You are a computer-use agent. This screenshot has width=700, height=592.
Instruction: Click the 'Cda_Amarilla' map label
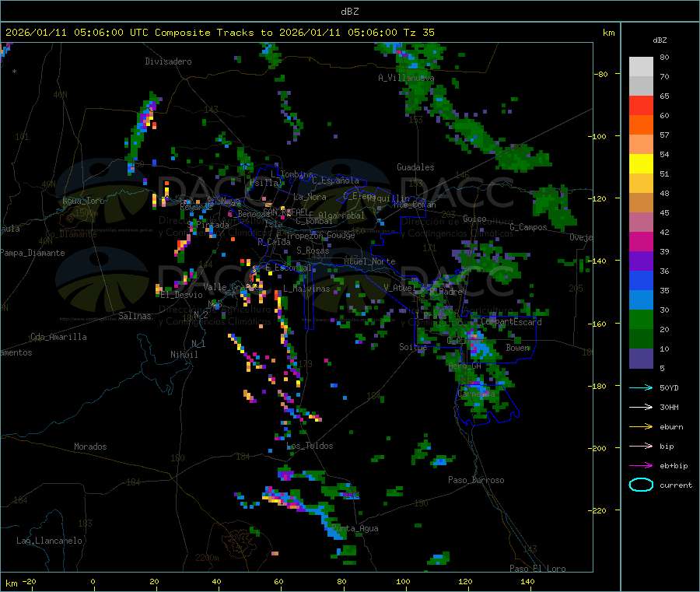(x=58, y=337)
